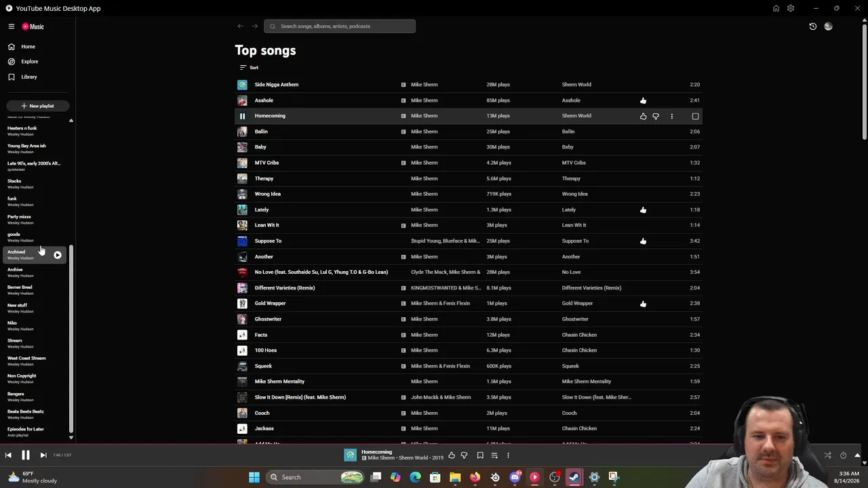Like the current song in player bar

(x=452, y=455)
